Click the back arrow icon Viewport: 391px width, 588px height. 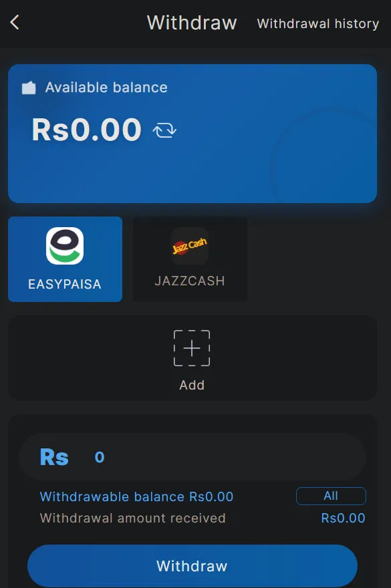[15, 21]
